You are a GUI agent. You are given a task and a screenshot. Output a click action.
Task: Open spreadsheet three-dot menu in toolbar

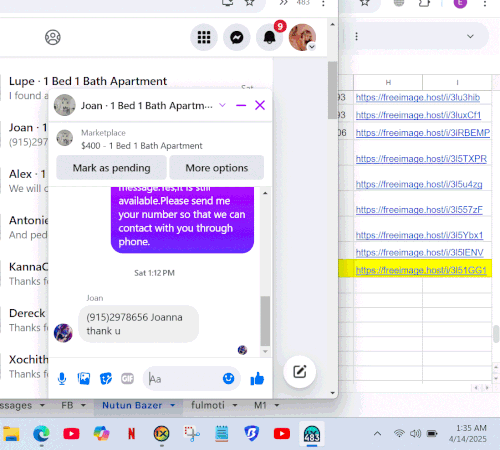point(356,36)
